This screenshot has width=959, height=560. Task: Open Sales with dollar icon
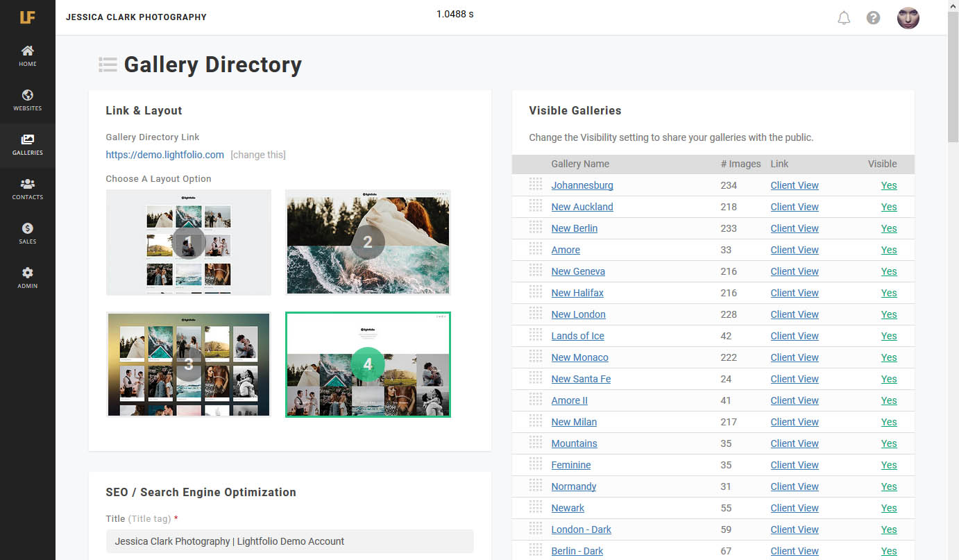pos(28,233)
